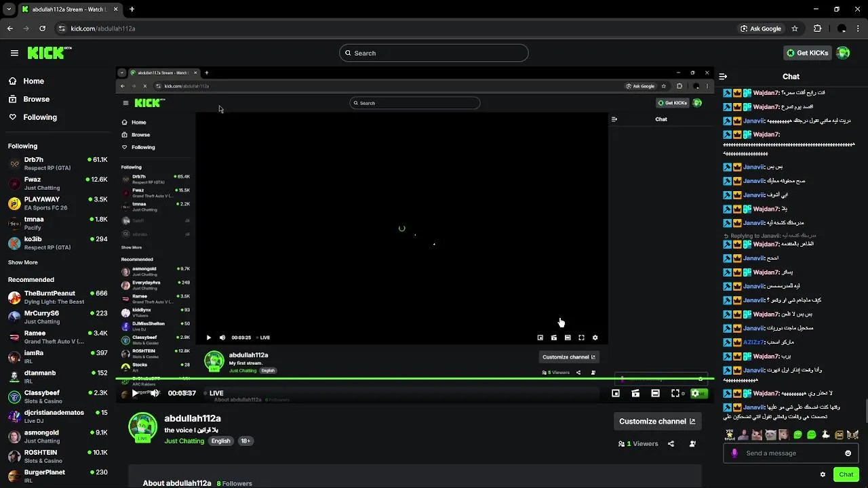868x488 pixels.
Task: Click the Ask Google button
Action: point(761,28)
